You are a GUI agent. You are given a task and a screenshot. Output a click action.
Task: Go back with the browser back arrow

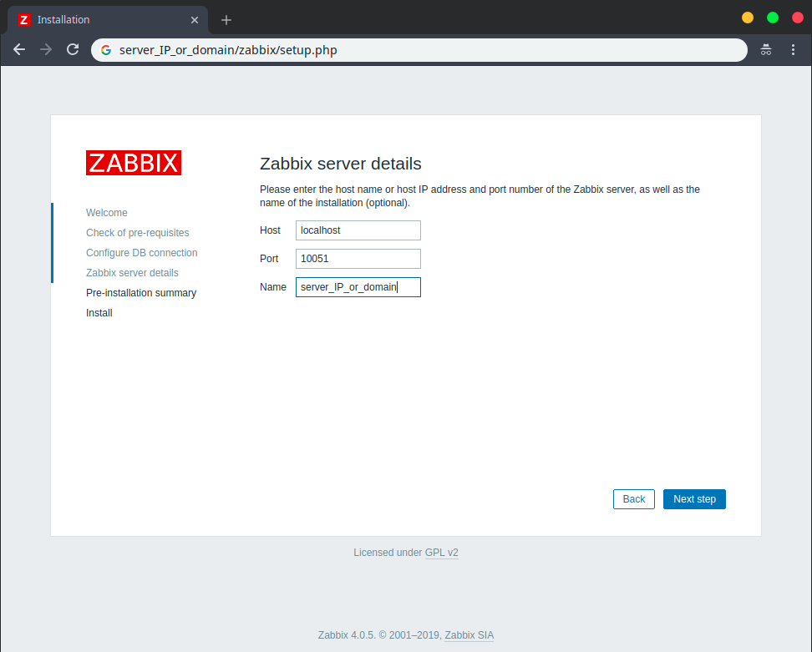pos(19,50)
